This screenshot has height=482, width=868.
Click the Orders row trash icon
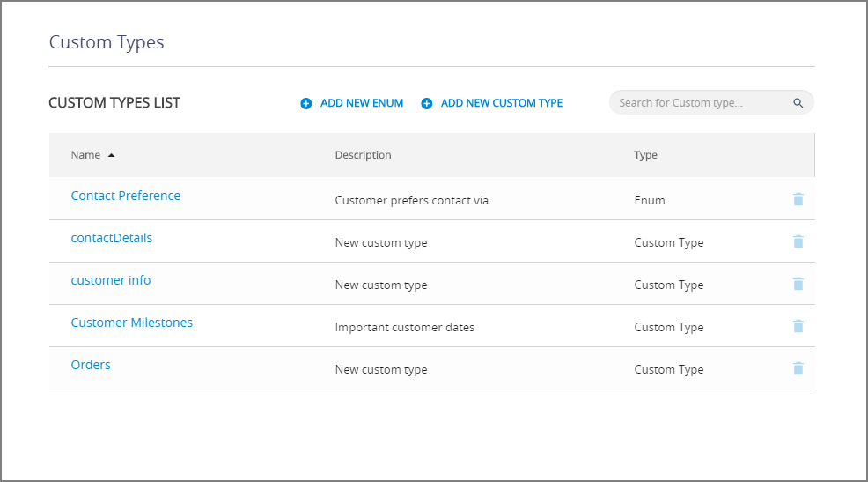pyautogui.click(x=798, y=368)
